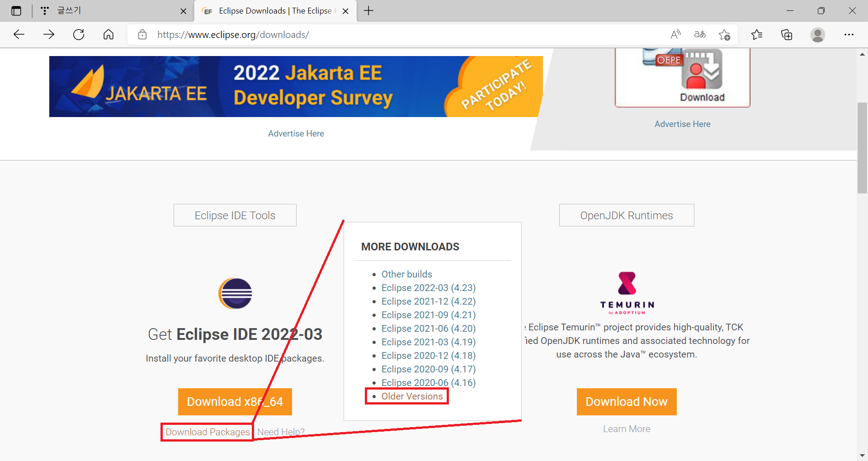
Task: View site information lock icon
Action: (142, 35)
